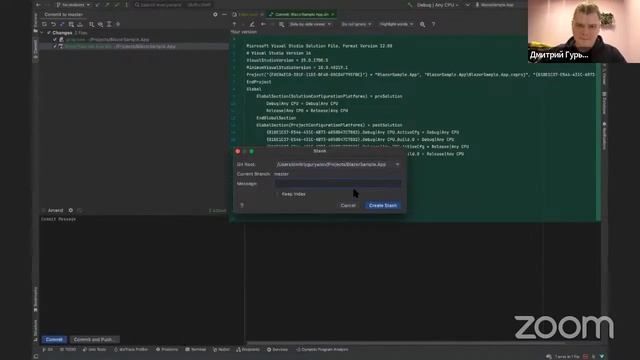Open Endpoints tool window in bottom bar

(x=248, y=350)
